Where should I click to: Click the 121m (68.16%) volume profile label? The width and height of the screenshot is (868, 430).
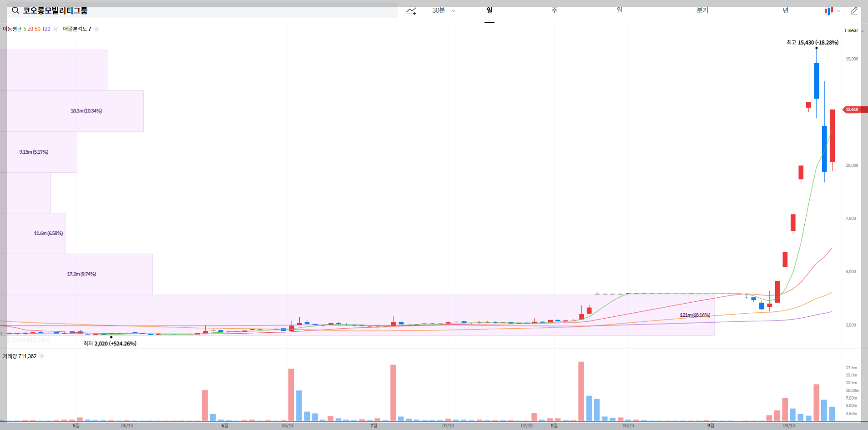click(x=695, y=315)
